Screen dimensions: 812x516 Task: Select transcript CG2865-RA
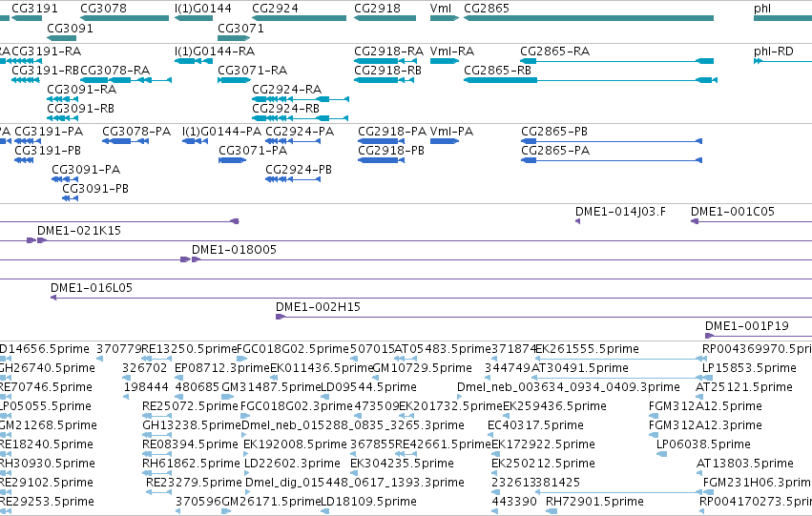click(616, 61)
